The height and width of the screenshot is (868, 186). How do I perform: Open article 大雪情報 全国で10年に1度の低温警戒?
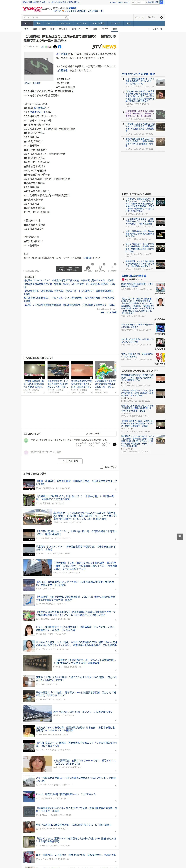[76, 598]
